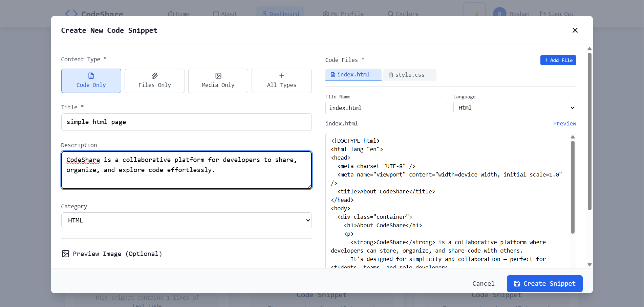This screenshot has width=644, height=307.
Task: Select the Files Only content type
Action: (155, 81)
